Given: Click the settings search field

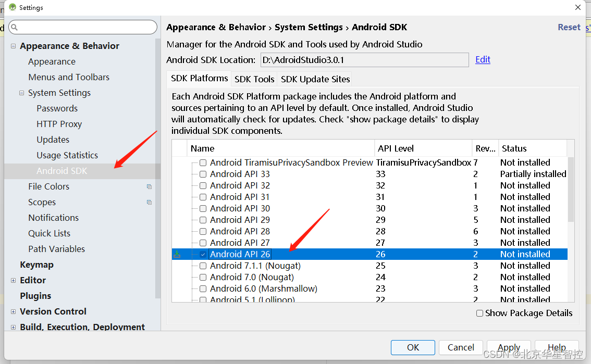Looking at the screenshot, I should click(82, 27).
